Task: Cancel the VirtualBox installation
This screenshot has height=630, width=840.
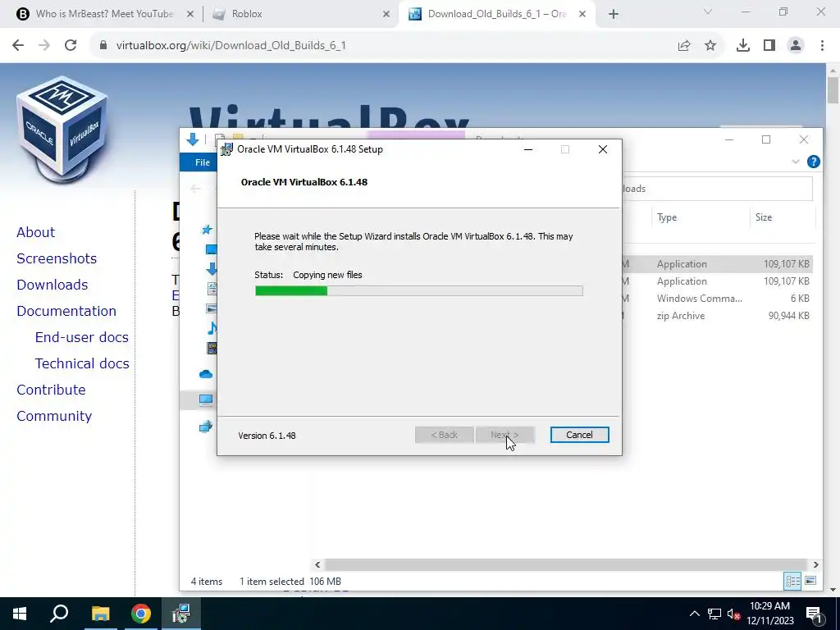Action: coord(579,435)
